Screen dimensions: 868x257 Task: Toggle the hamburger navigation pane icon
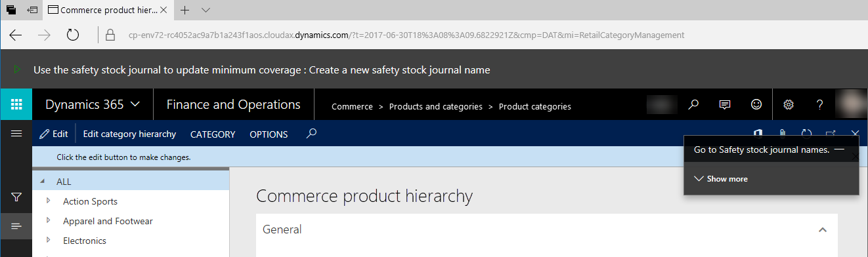pos(16,133)
